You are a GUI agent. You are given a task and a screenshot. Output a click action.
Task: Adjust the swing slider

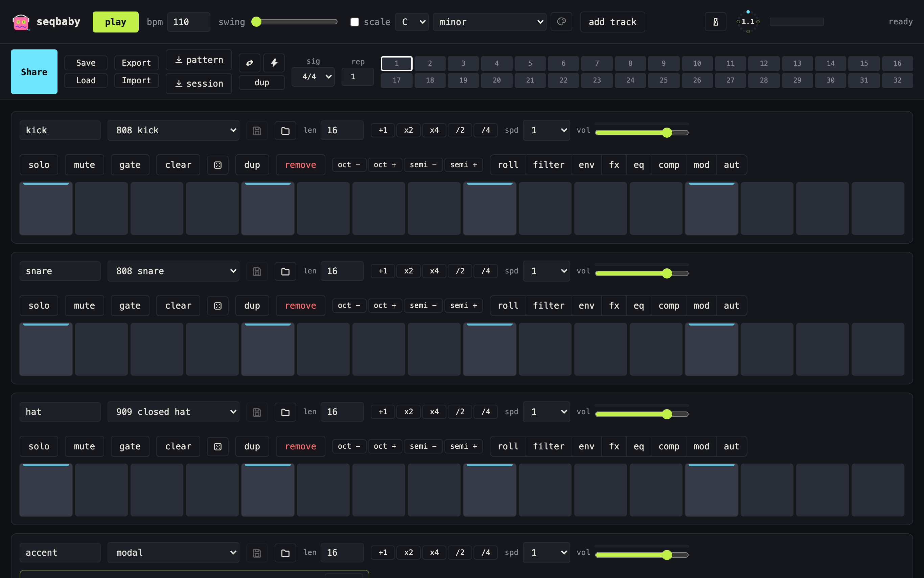(x=294, y=22)
